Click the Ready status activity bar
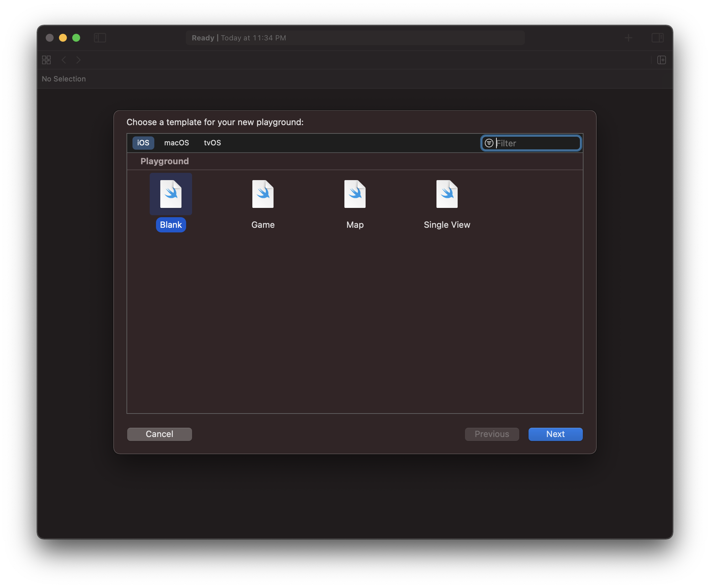Viewport: 710px width, 588px height. (355, 37)
